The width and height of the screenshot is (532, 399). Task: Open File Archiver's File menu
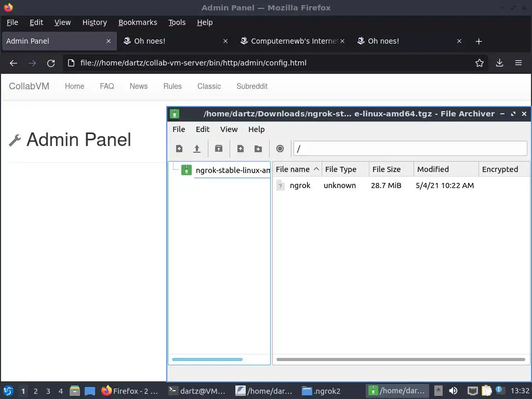[179, 129]
